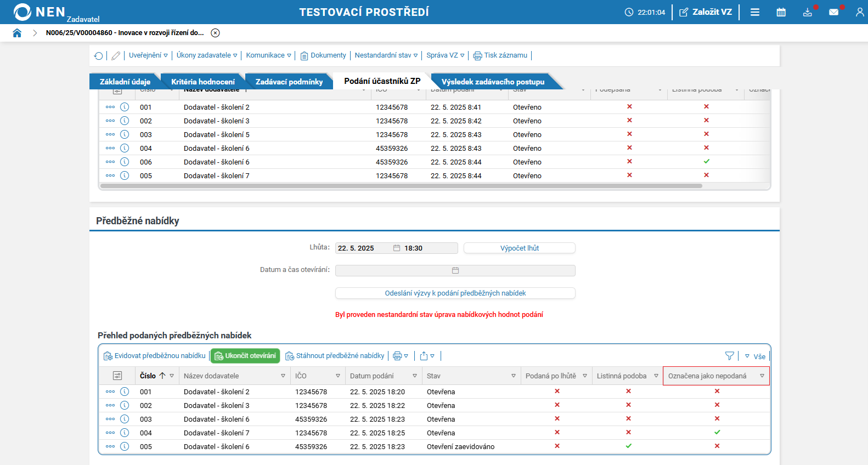868x465 pixels.
Task: Open info icon for upper row 002
Action: click(125, 121)
